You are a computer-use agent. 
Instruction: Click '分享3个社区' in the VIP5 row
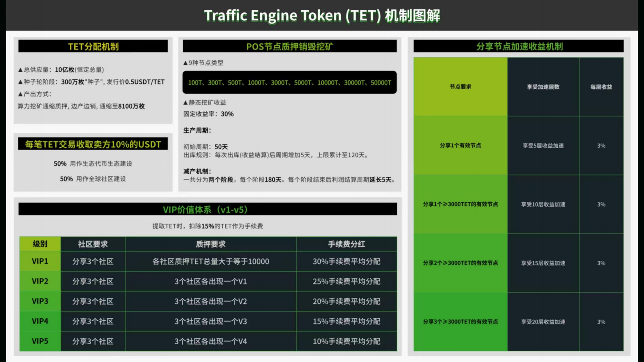click(x=93, y=341)
